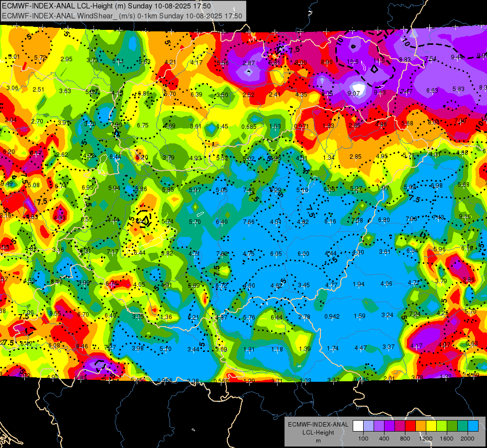The height and width of the screenshot is (448, 487).
Task: Click the grid value '4.93' in the red spot
Action: 60,218
